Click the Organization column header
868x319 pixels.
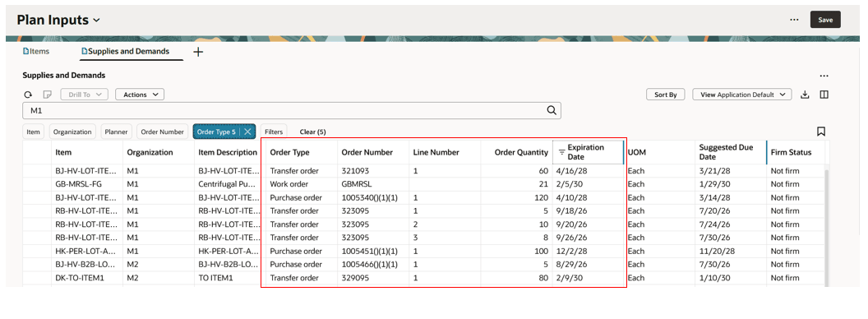tap(159, 152)
